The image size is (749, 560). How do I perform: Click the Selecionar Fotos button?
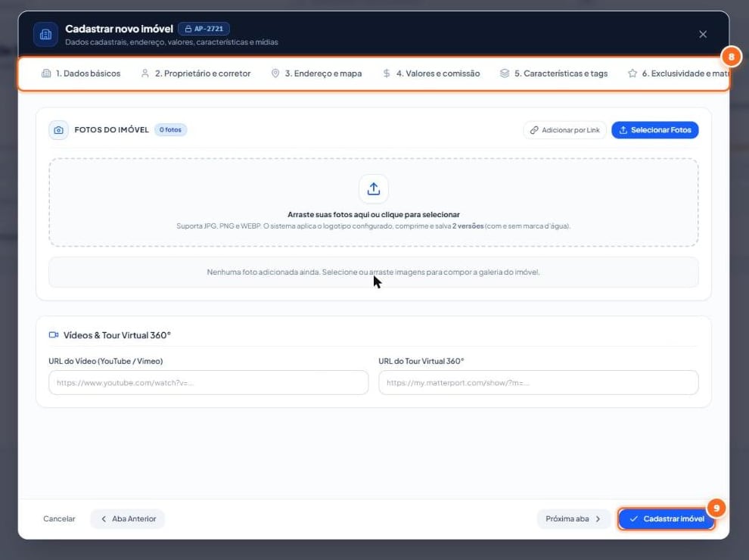point(655,130)
